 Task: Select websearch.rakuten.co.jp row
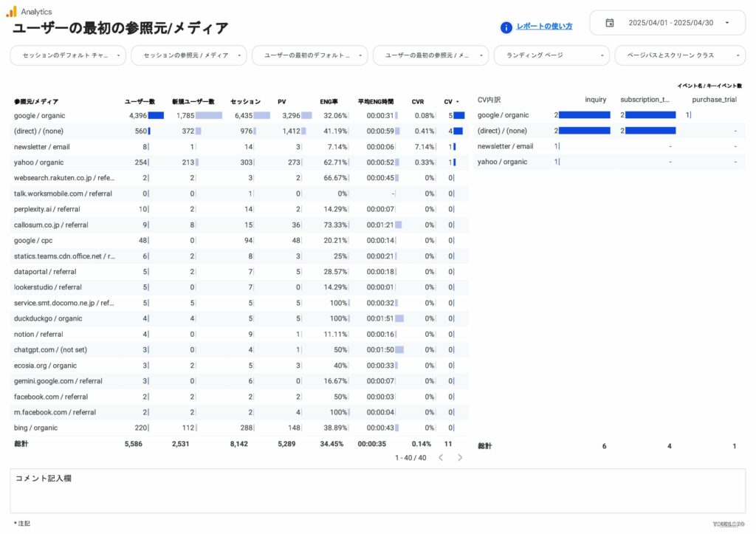pyautogui.click(x=240, y=178)
